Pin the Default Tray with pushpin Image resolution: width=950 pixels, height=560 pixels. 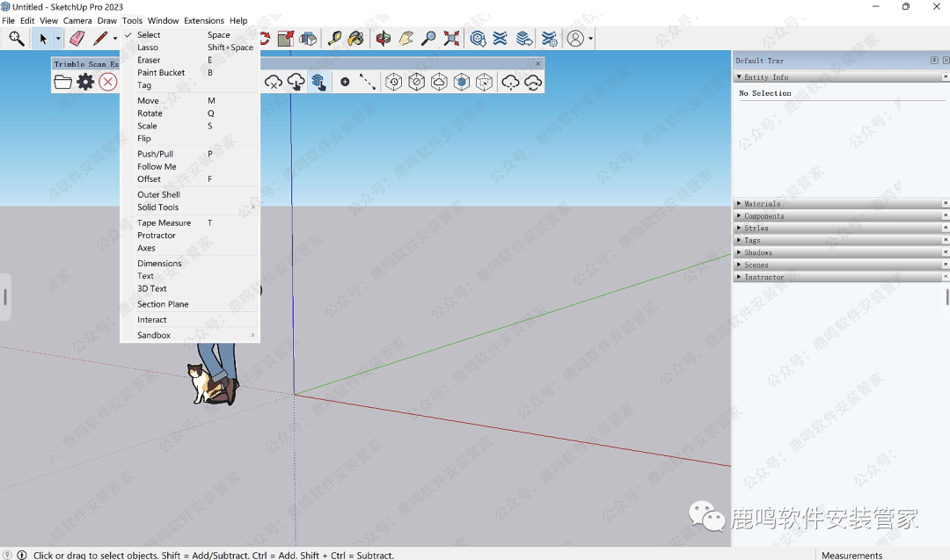point(934,61)
